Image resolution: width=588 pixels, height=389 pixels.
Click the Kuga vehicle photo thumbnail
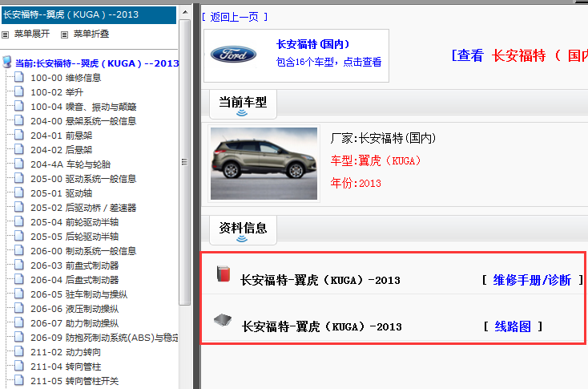(x=264, y=164)
